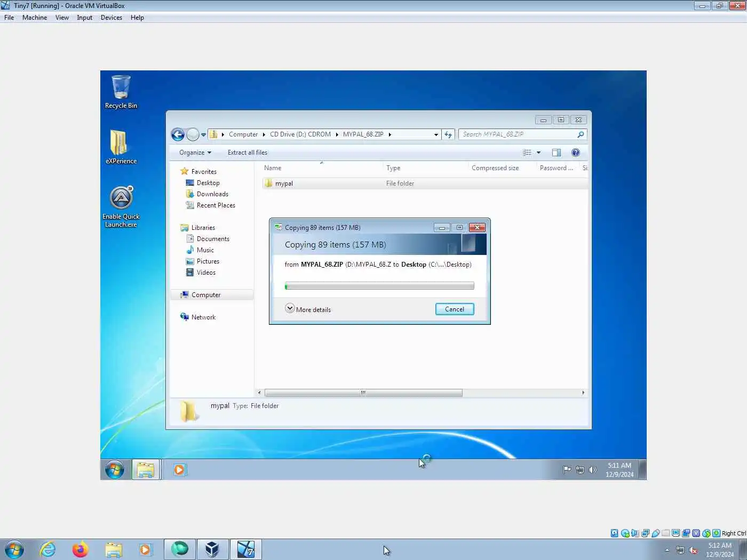
Task: Expand the arrow after CD Drive (D:) CDROM
Action: click(337, 134)
